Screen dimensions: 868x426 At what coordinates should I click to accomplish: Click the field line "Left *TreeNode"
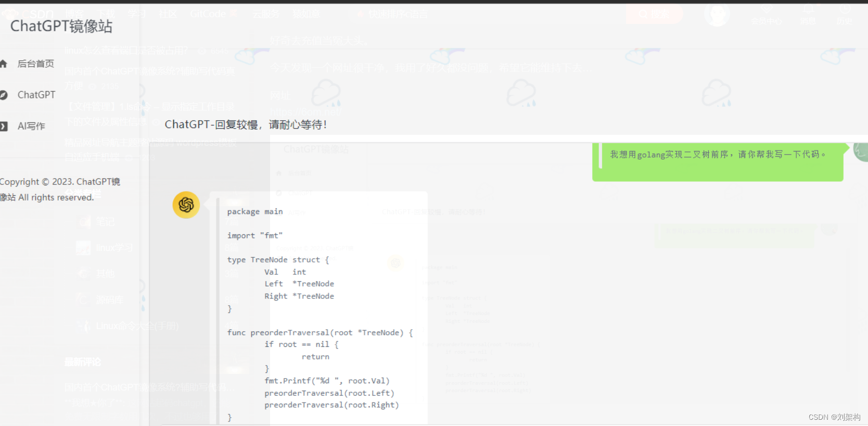[x=299, y=284]
